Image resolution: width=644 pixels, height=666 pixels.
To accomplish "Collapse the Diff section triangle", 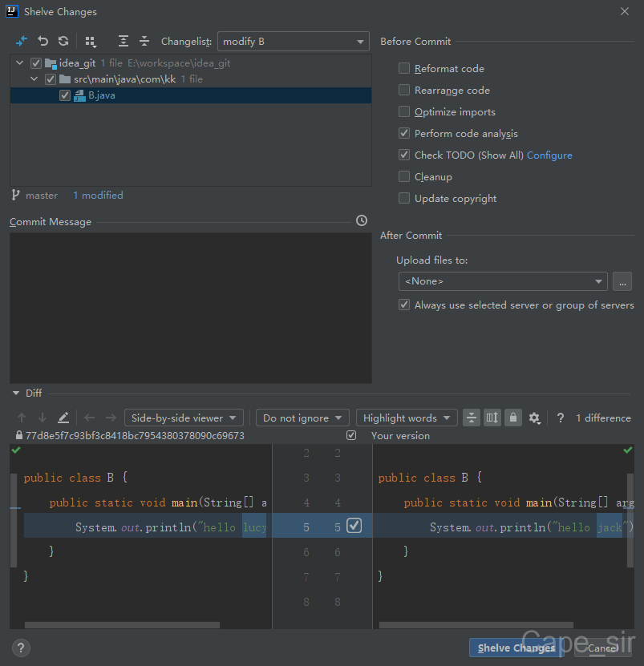I will (x=16, y=394).
